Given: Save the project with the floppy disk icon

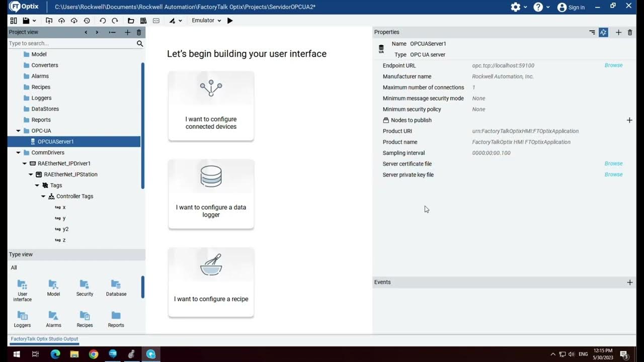Looking at the screenshot, I should [x=26, y=21].
